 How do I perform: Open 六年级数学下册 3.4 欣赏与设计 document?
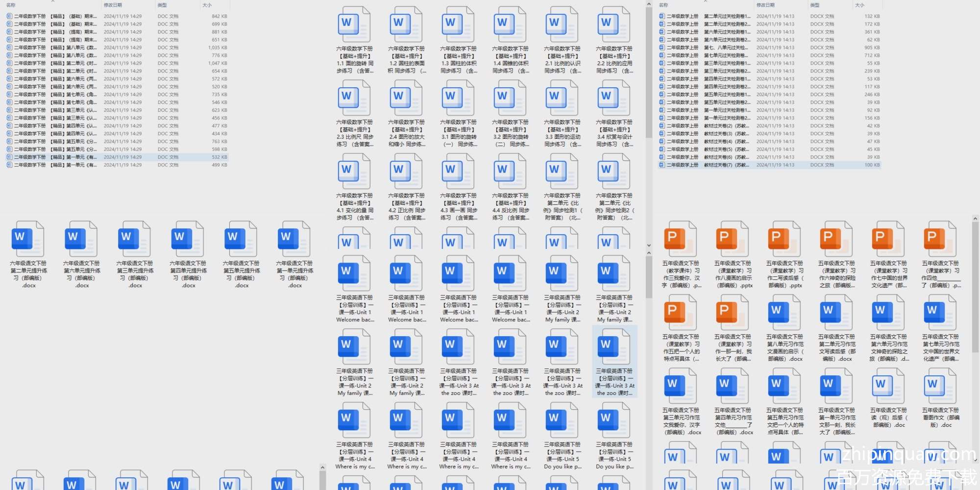point(613,98)
